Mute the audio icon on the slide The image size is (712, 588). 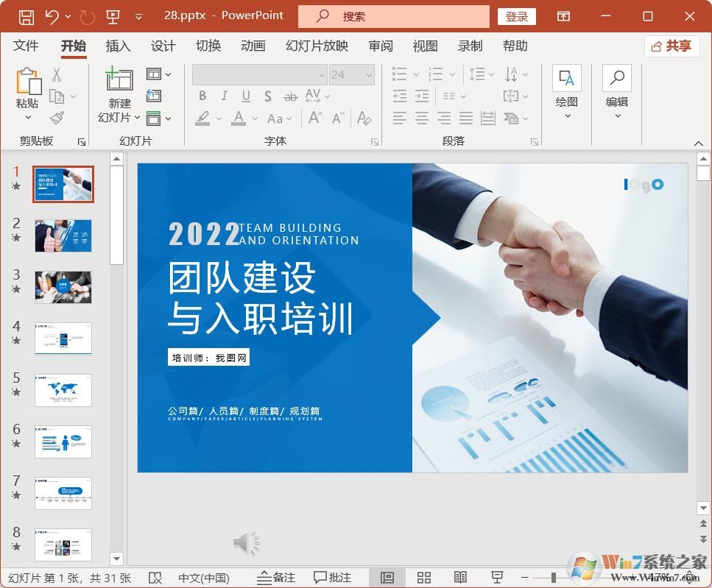245,542
